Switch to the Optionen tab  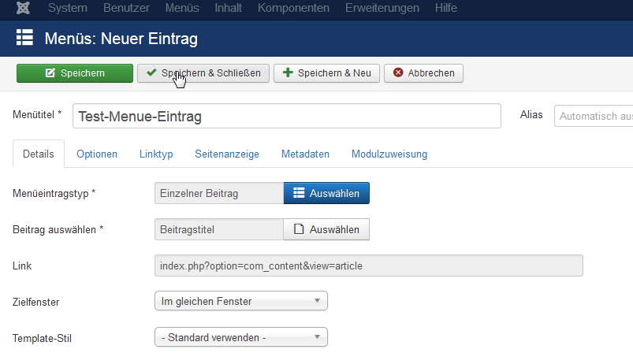pyautogui.click(x=97, y=154)
